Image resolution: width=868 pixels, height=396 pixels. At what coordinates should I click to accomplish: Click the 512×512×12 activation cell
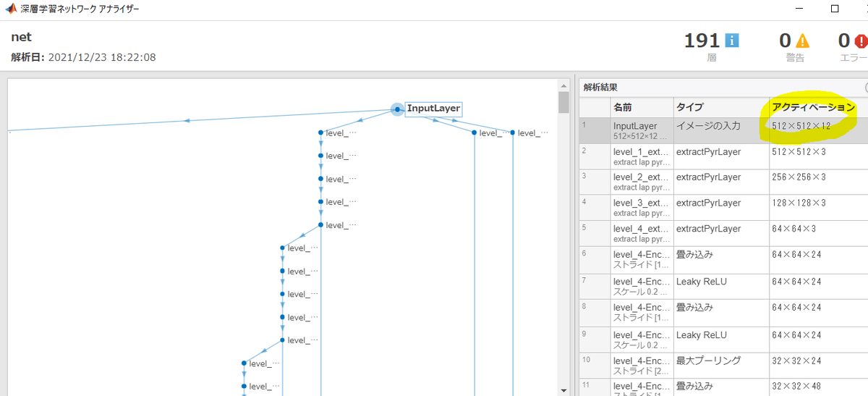818,130
